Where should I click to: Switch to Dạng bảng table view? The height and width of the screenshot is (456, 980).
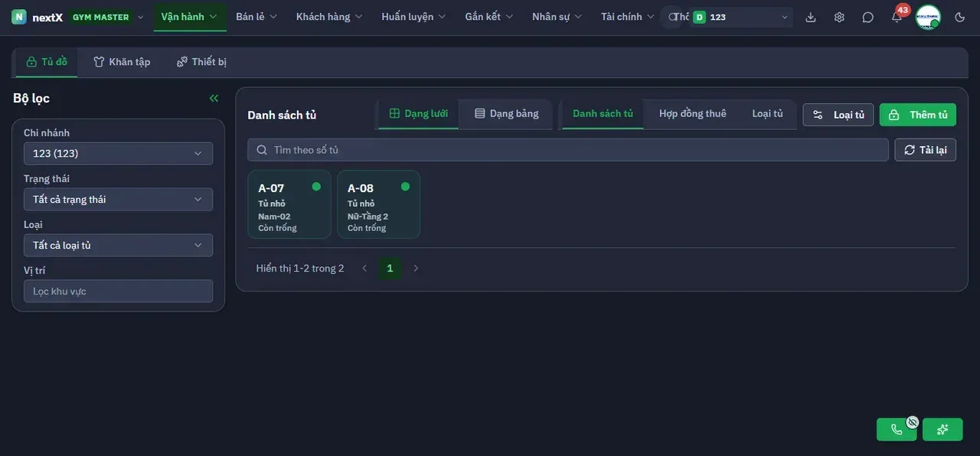506,114
